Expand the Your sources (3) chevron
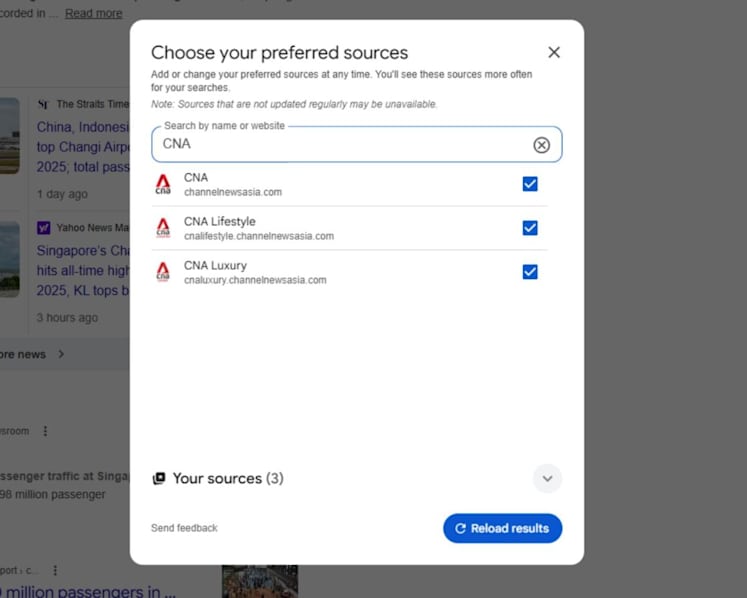 (x=547, y=478)
